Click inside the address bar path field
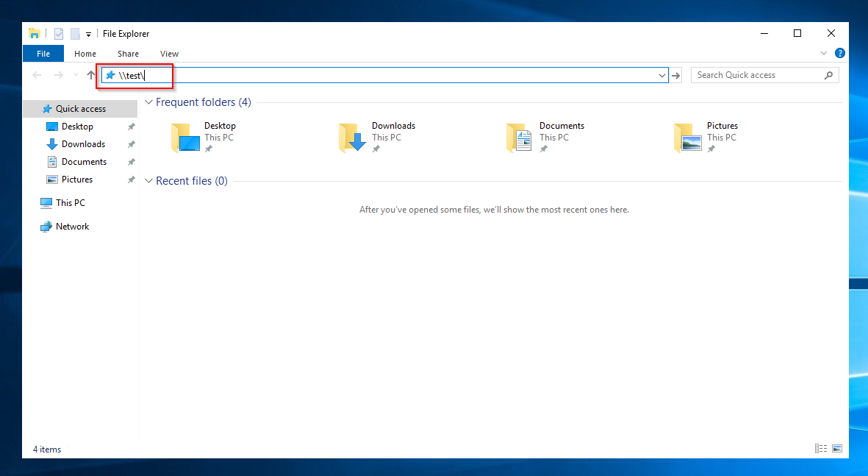Screen dimensions: 868x476 coord(384,75)
